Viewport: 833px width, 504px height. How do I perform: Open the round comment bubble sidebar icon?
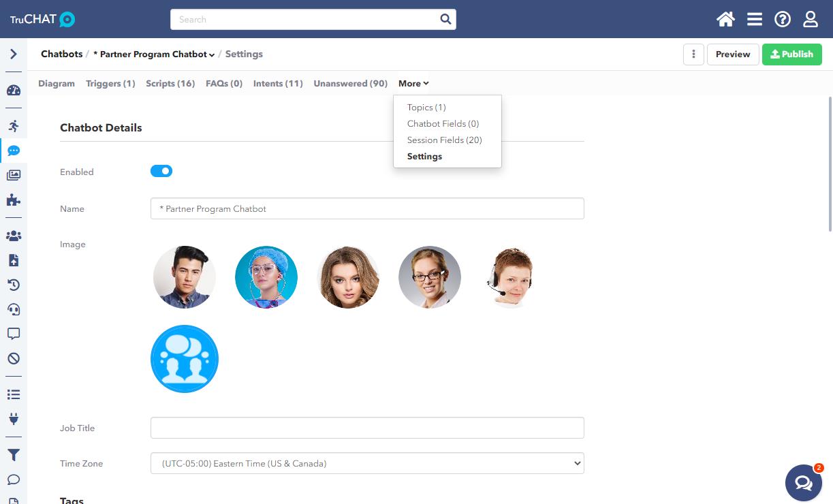(x=14, y=479)
